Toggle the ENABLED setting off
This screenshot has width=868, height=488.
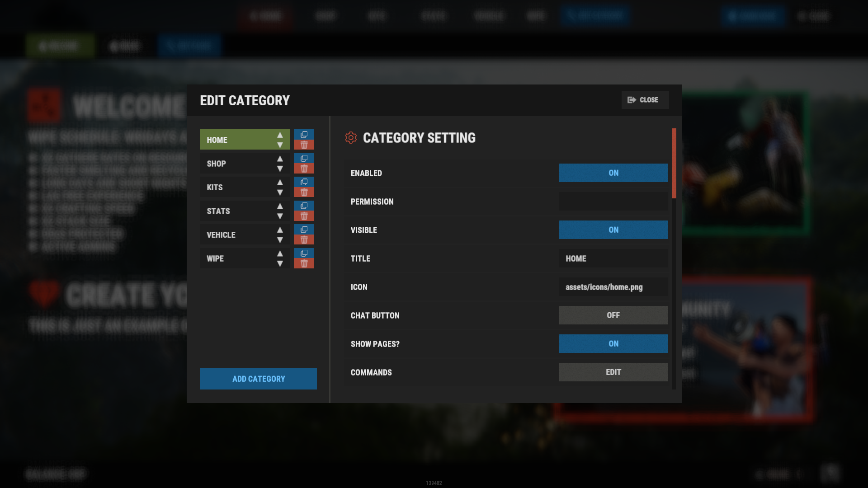click(x=613, y=173)
